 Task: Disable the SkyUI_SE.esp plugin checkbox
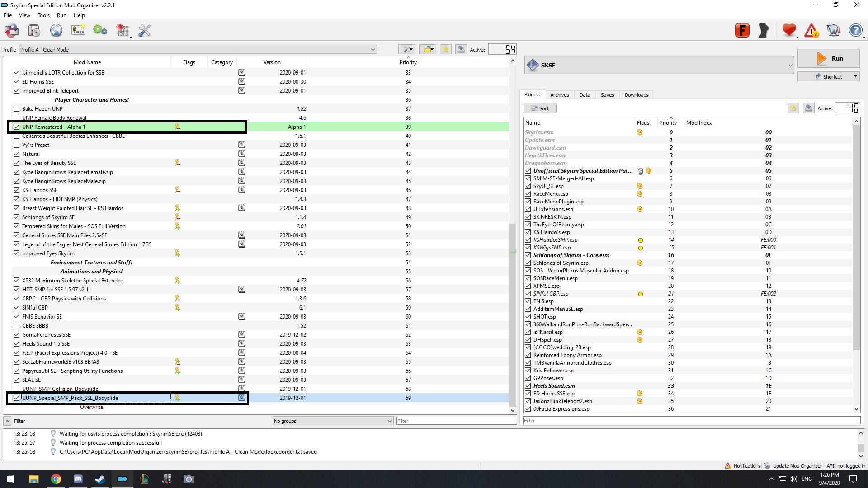pos(528,186)
